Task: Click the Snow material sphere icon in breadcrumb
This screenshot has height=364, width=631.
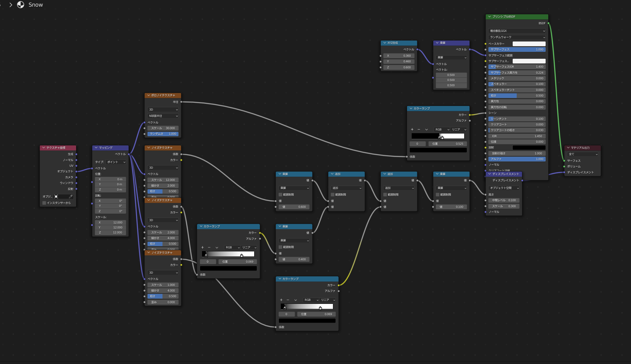Action: (21, 5)
